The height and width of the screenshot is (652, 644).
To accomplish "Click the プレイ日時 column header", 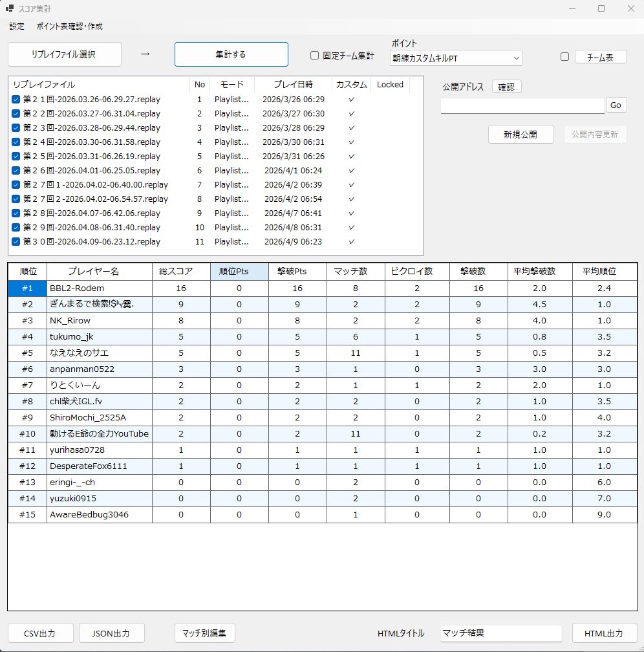I will click(x=293, y=84).
